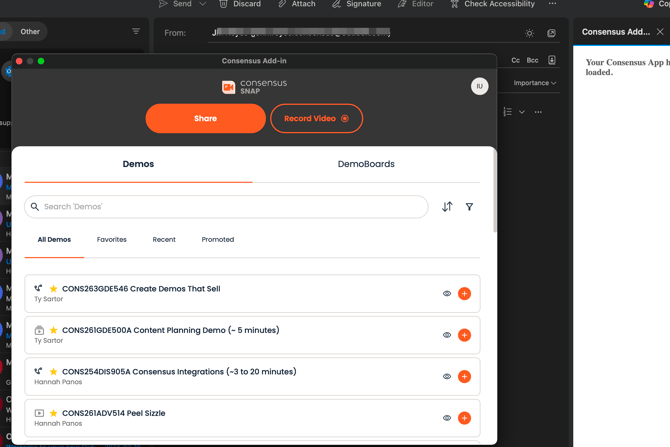Preview Content Planning Demo via eye icon
The image size is (670, 447).
click(447, 335)
